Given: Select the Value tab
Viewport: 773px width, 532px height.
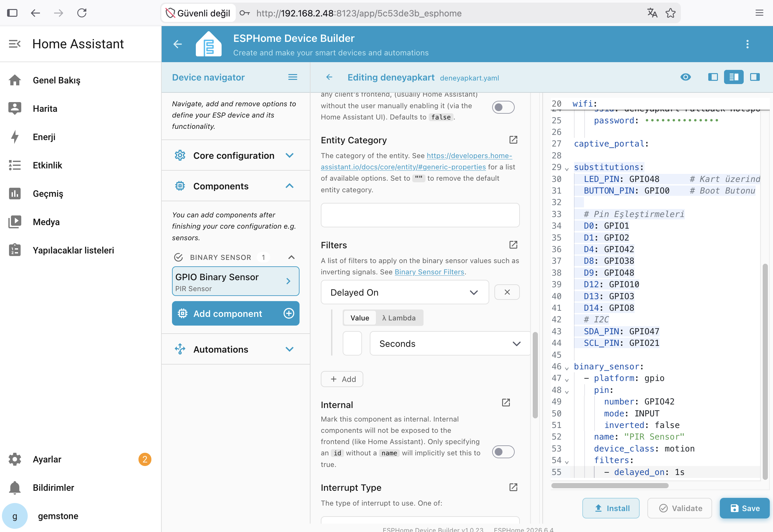Looking at the screenshot, I should point(360,318).
